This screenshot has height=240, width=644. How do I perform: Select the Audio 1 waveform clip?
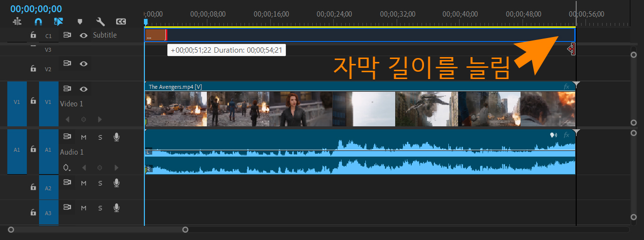pos(360,152)
